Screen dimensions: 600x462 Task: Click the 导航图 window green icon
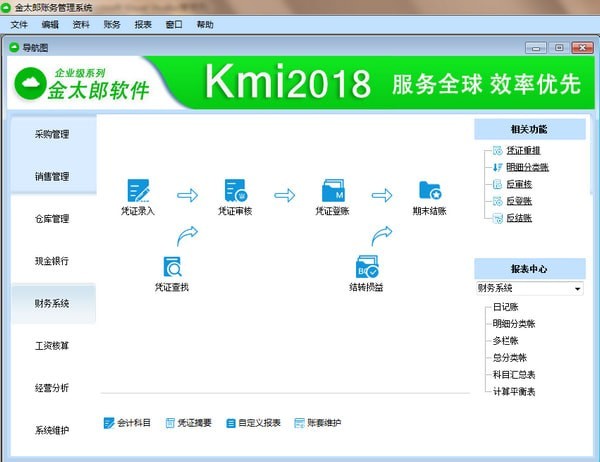[x=14, y=47]
